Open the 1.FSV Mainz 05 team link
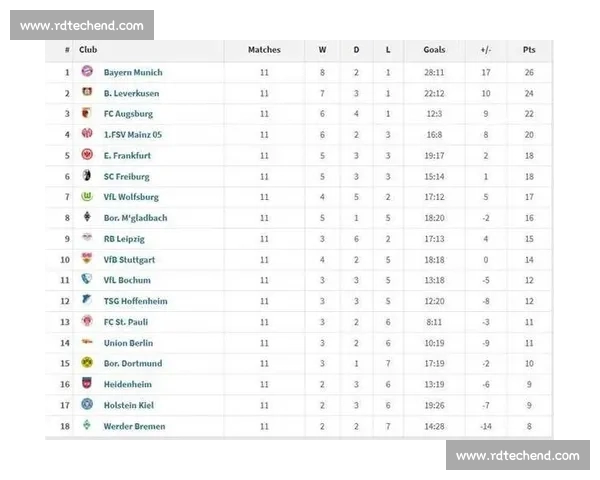Viewport: 600px width, 480px height. click(x=133, y=135)
